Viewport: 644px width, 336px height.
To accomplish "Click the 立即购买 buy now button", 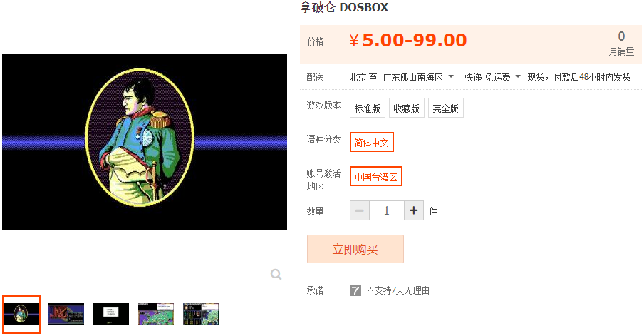I will 355,249.
